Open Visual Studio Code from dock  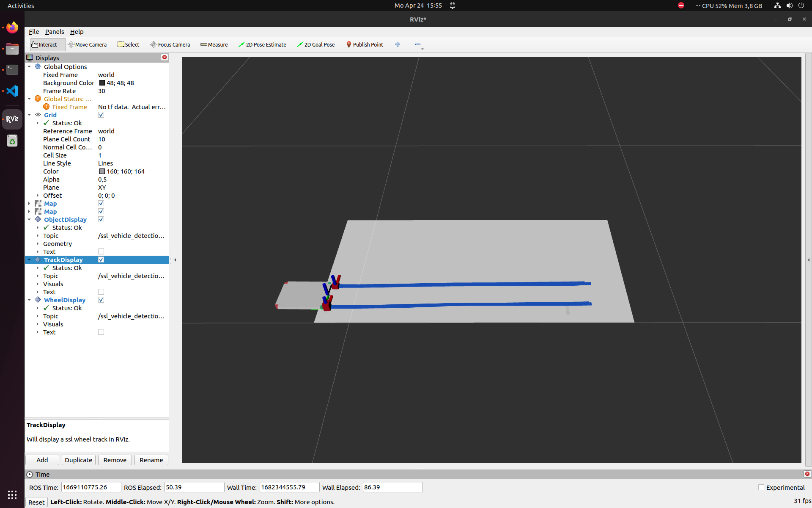(x=12, y=91)
